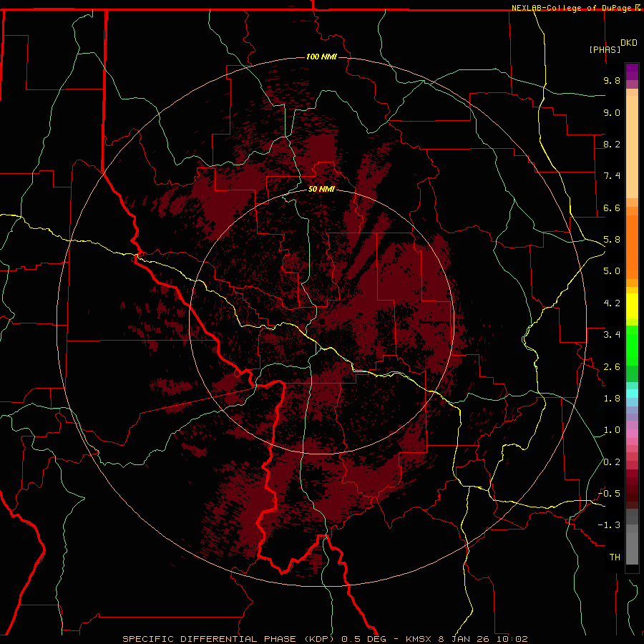This screenshot has height=644, width=644.
Task: Click the KMSX radar site identifier
Action: pos(420,639)
